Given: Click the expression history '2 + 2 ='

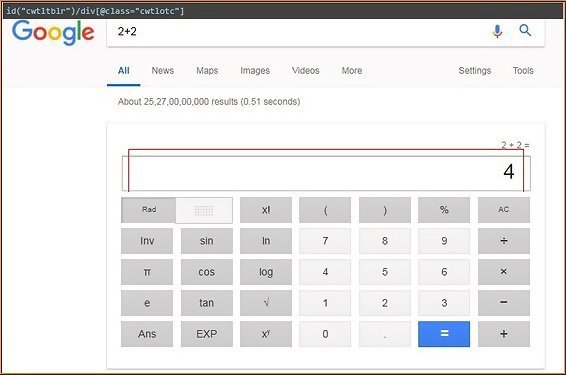Looking at the screenshot, I should tap(515, 145).
